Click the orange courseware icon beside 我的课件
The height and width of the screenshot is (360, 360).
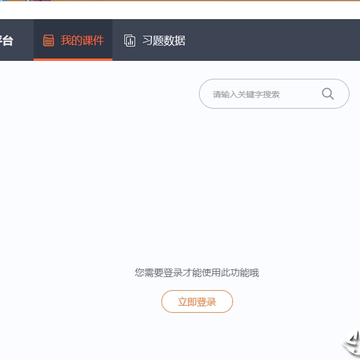(x=49, y=41)
